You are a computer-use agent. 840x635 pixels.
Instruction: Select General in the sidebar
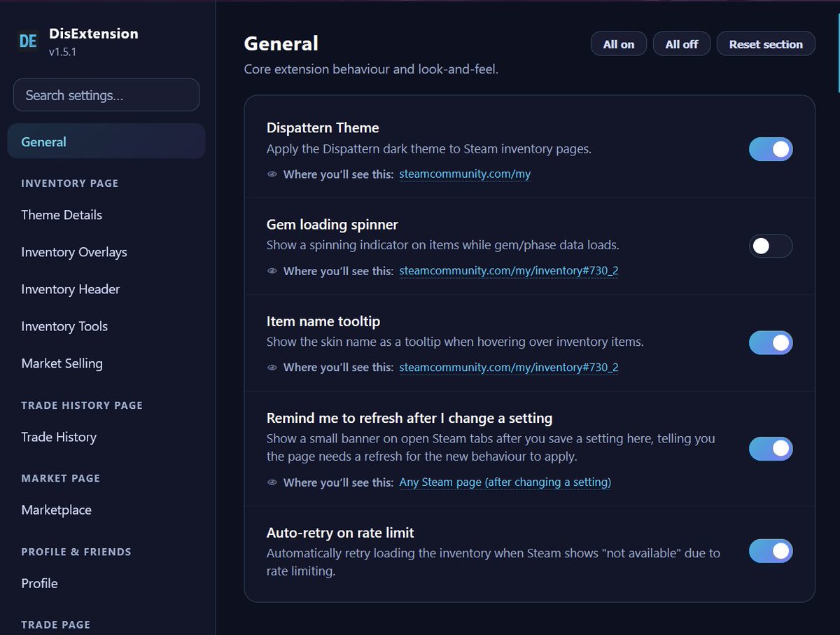coord(106,141)
